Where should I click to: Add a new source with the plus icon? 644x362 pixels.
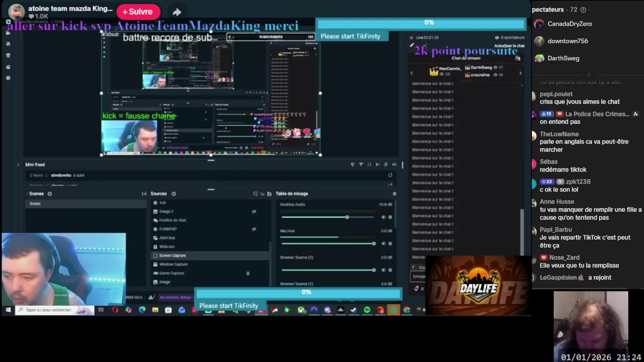(x=174, y=194)
